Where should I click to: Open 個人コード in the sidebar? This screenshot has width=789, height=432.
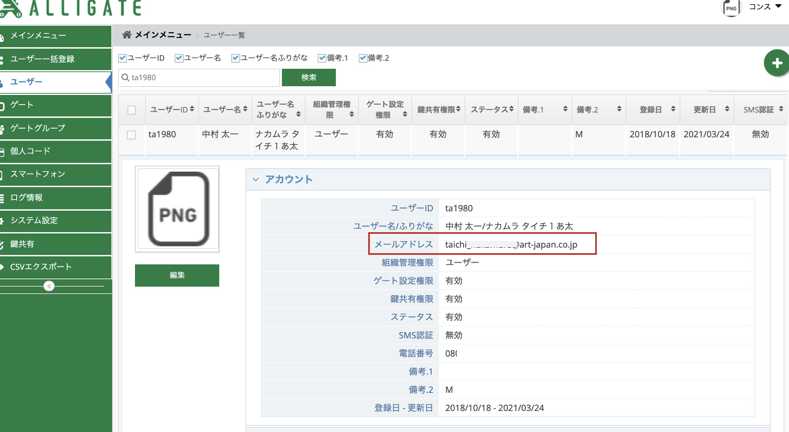(55, 151)
